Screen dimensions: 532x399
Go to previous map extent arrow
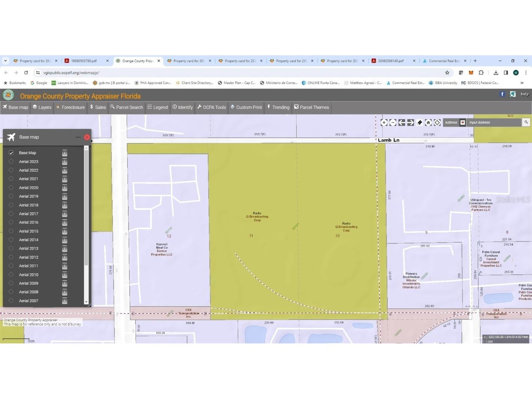click(x=402, y=122)
